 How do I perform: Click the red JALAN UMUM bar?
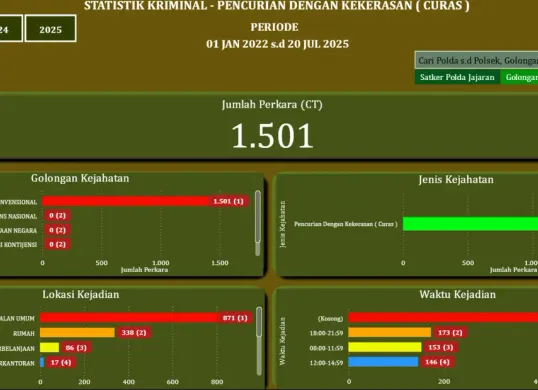click(129, 318)
